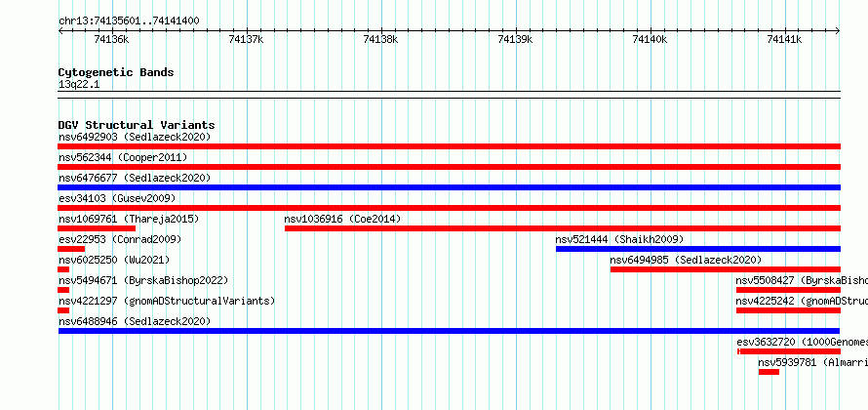Click the tiny red bar under nsv5494671

tap(63, 290)
